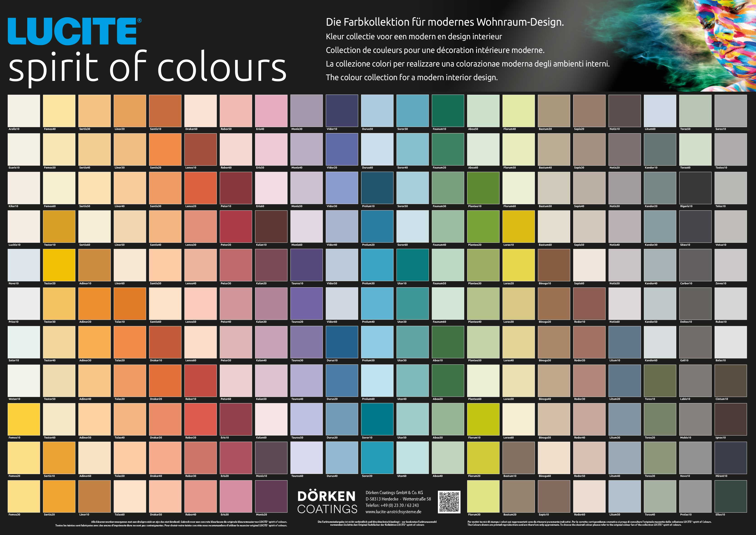
Task: Select the Aboa10 forest green swatch
Action: (448, 342)
